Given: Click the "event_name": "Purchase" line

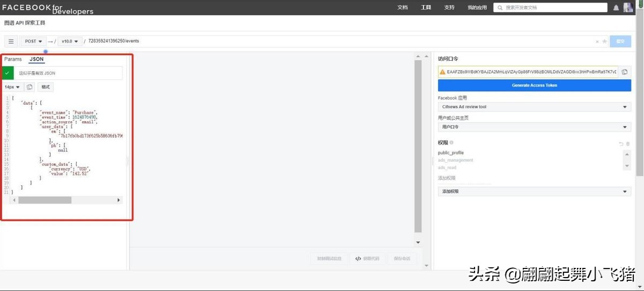Looking at the screenshot, I should point(68,112).
